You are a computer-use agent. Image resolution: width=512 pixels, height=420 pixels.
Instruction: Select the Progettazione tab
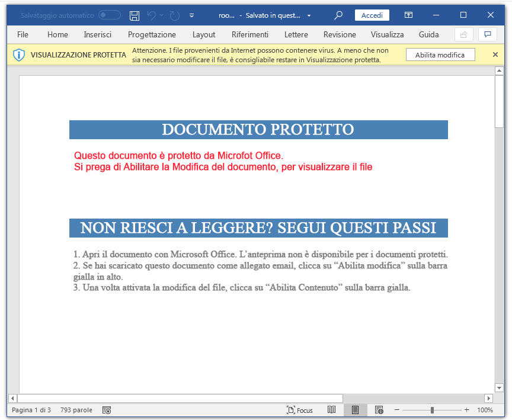152,34
